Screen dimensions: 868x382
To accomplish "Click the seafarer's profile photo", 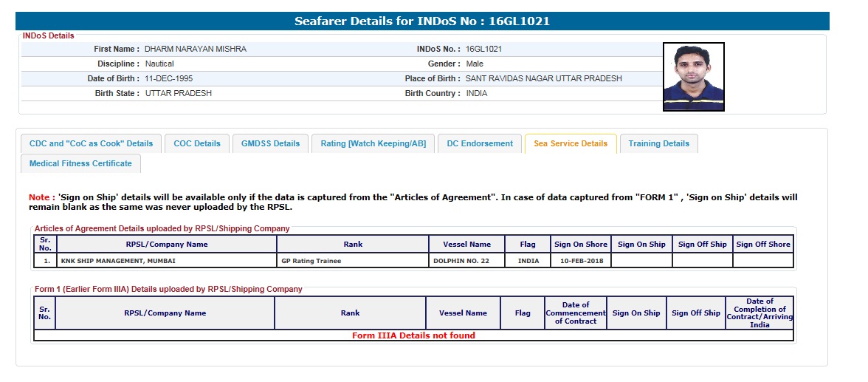I will (693, 77).
